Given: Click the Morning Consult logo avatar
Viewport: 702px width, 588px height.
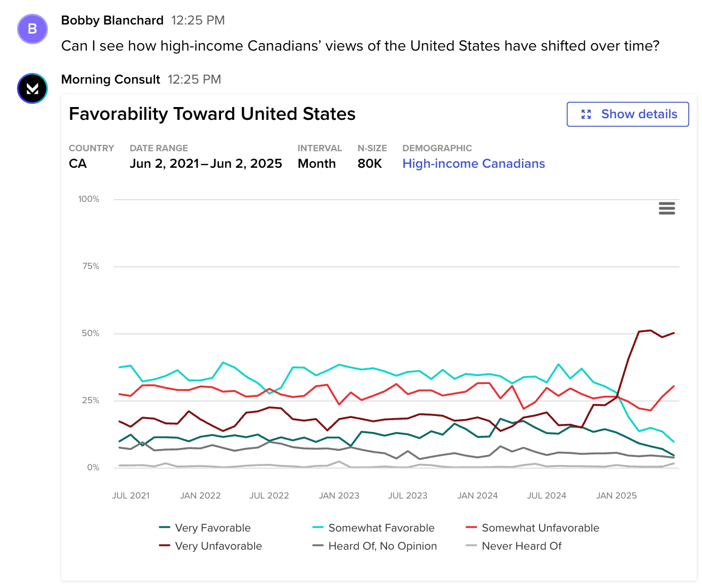Looking at the screenshot, I should (32, 88).
